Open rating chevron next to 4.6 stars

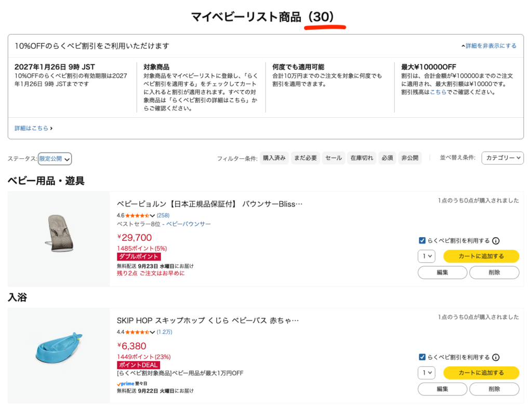pyautogui.click(x=152, y=215)
